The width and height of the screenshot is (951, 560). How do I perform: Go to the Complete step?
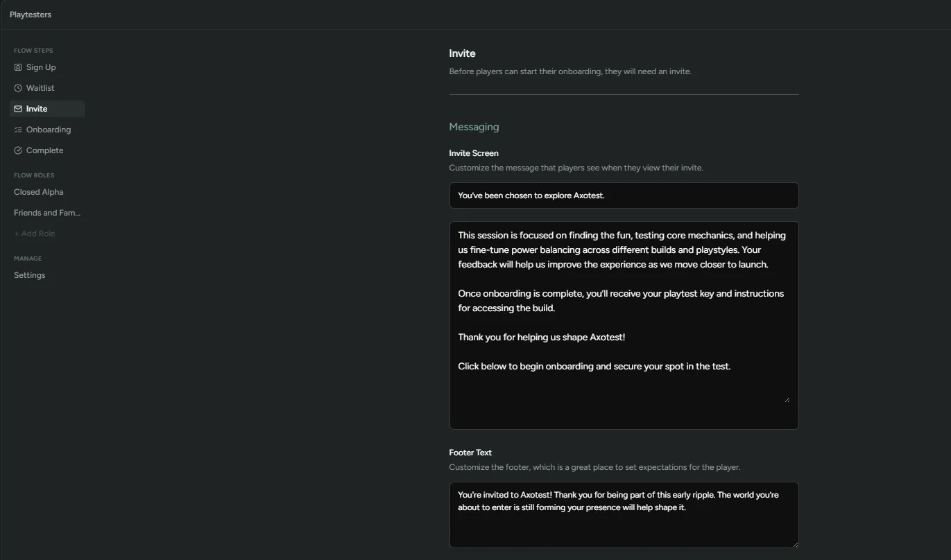click(x=44, y=150)
